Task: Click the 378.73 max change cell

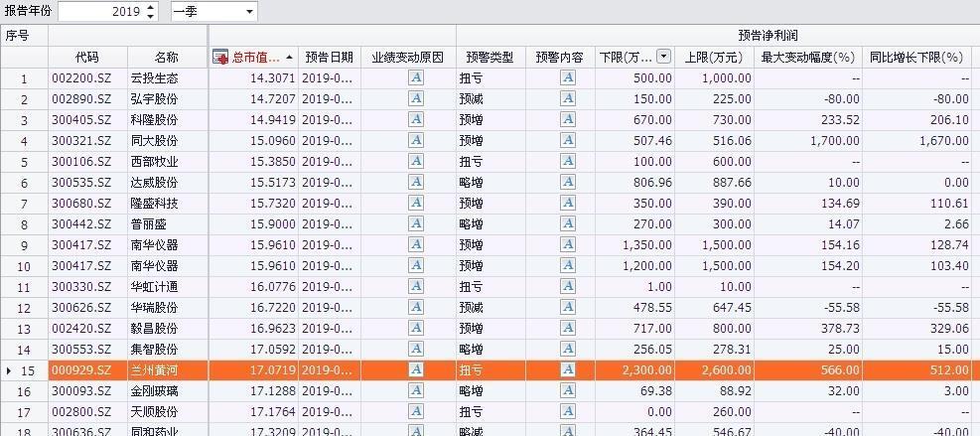Action: (808, 329)
